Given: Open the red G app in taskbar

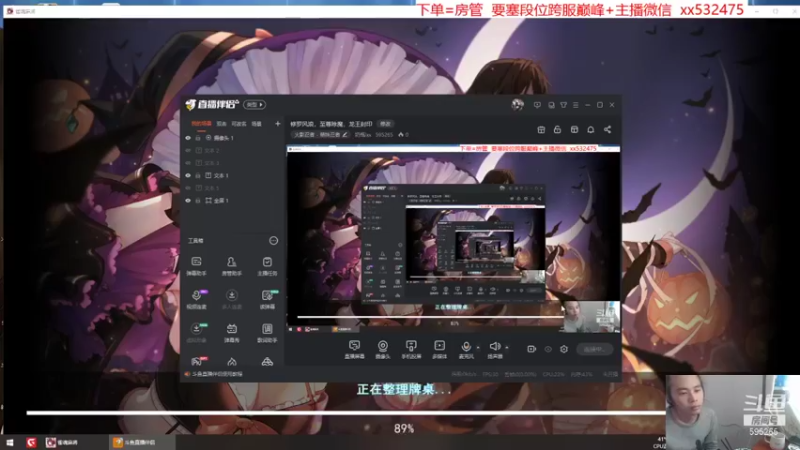Looking at the screenshot, I should (x=31, y=442).
